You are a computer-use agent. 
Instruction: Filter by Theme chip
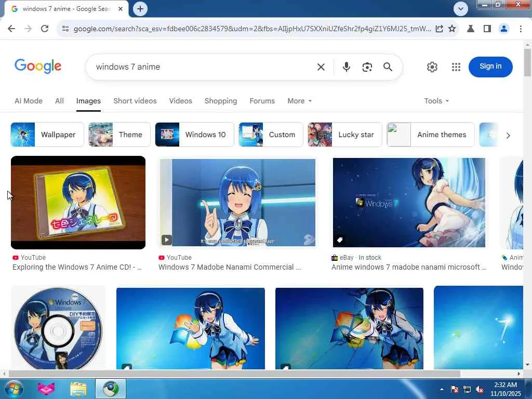tap(119, 135)
